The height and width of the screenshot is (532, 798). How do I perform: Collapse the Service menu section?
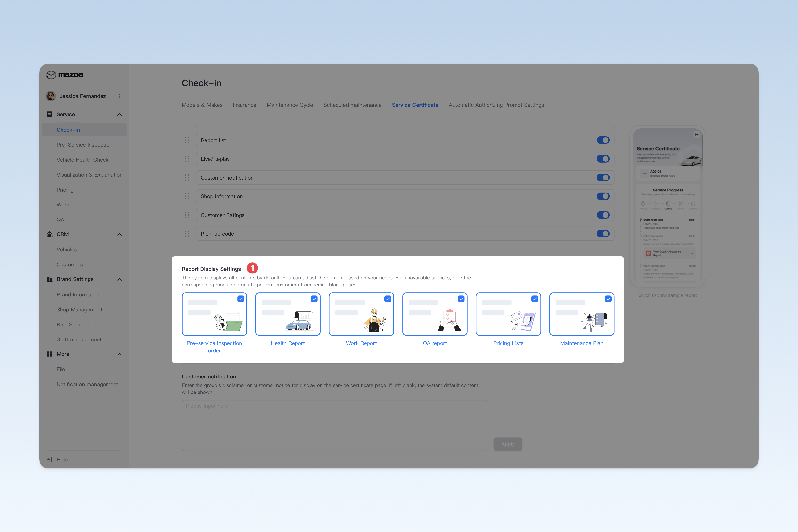[x=119, y=115]
